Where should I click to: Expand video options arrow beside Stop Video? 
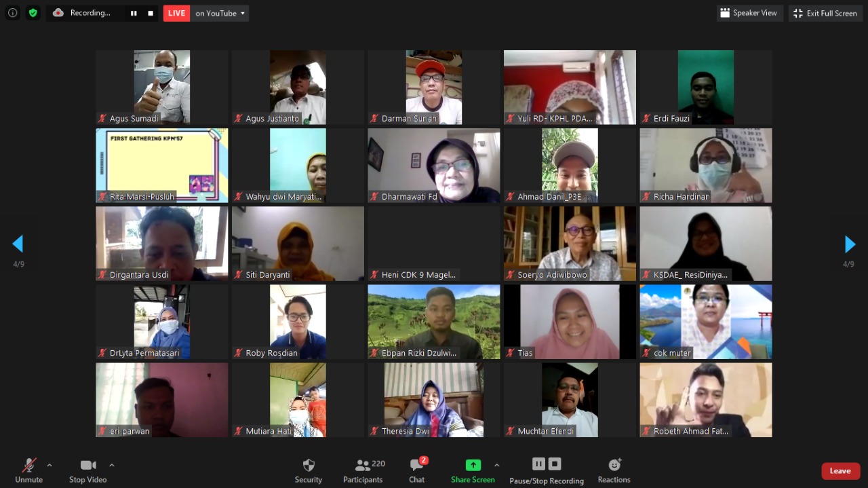pyautogui.click(x=112, y=465)
